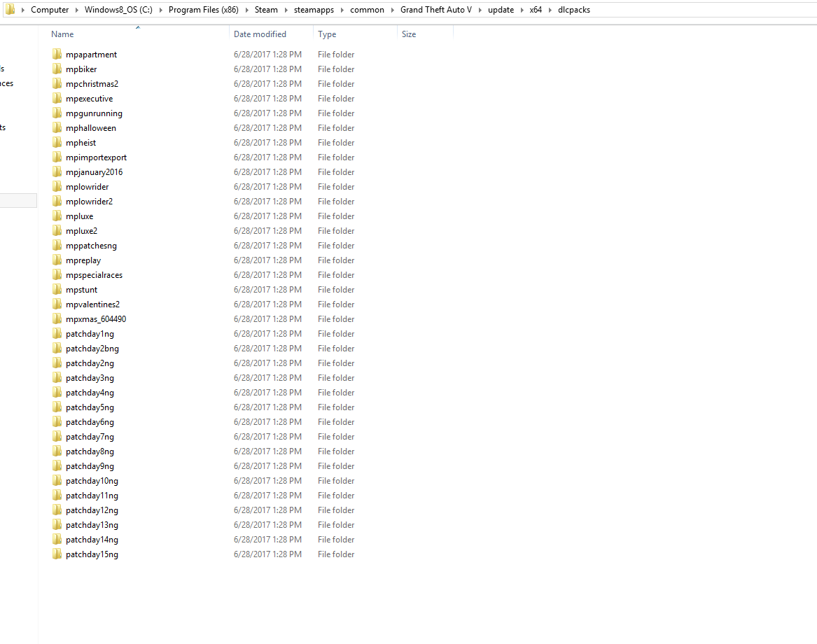Click the mplowrider folder icon
Viewport: 817px width, 644px height.
(57, 186)
